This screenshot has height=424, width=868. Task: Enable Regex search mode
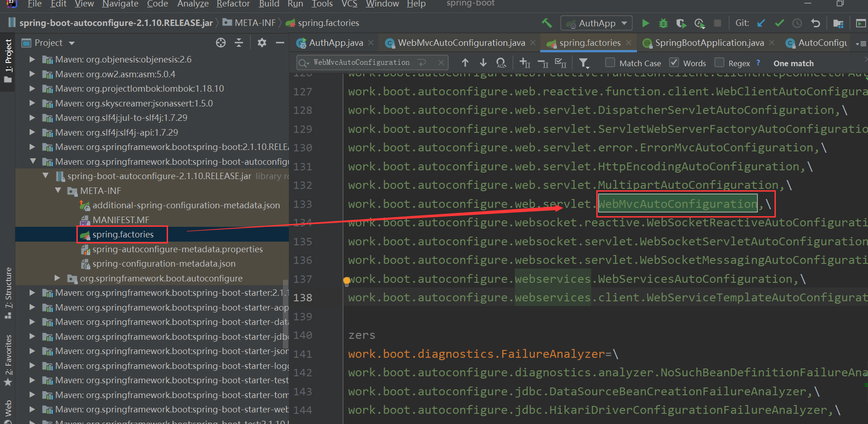click(x=720, y=62)
